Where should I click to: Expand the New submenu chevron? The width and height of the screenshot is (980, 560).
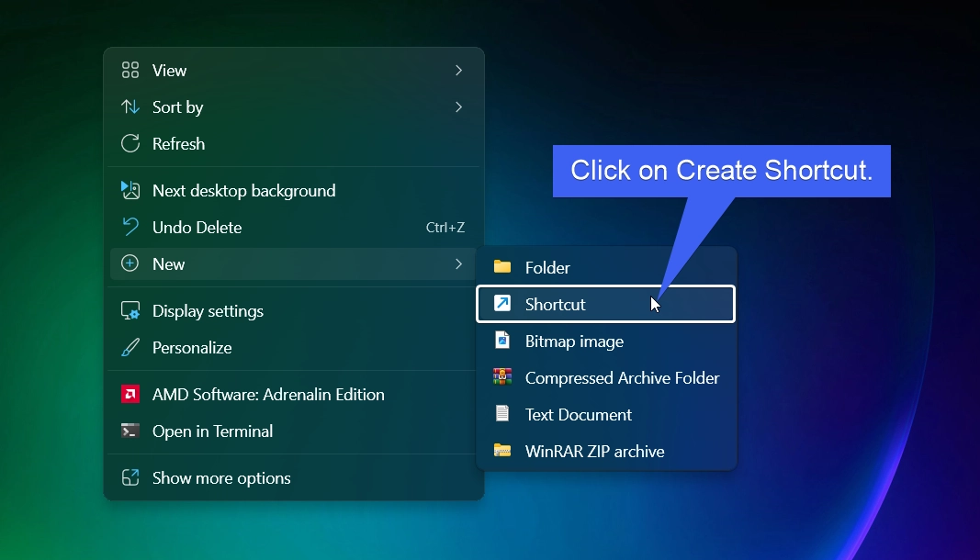click(458, 263)
